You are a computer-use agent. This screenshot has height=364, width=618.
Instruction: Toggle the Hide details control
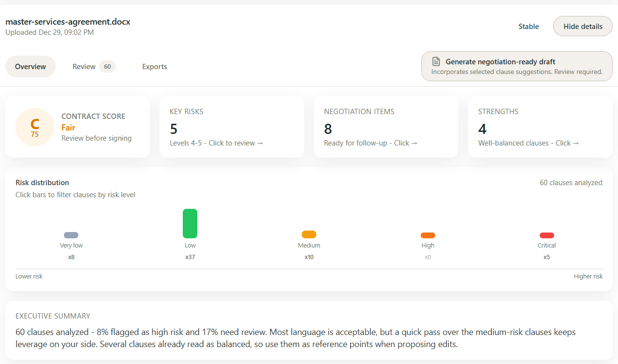[x=582, y=26]
